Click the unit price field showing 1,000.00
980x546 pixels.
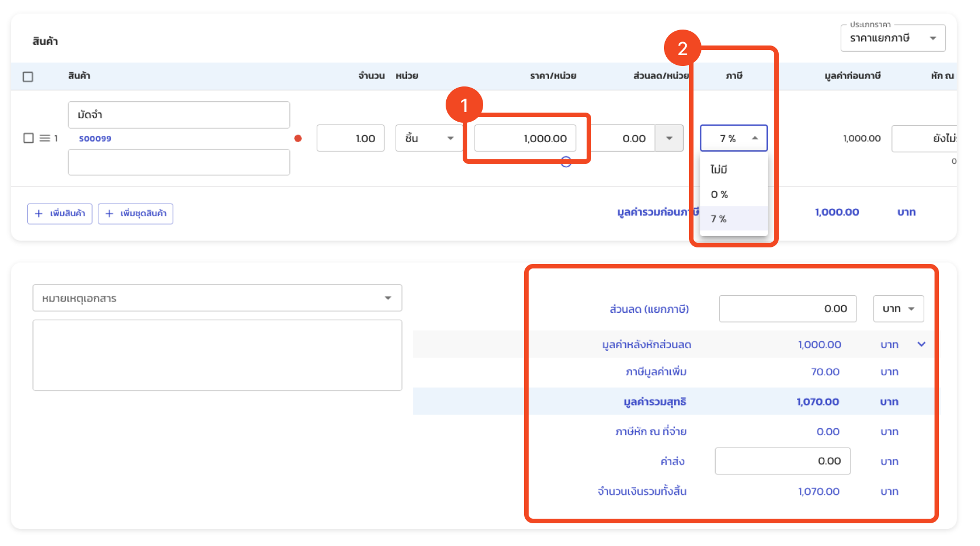coord(525,138)
